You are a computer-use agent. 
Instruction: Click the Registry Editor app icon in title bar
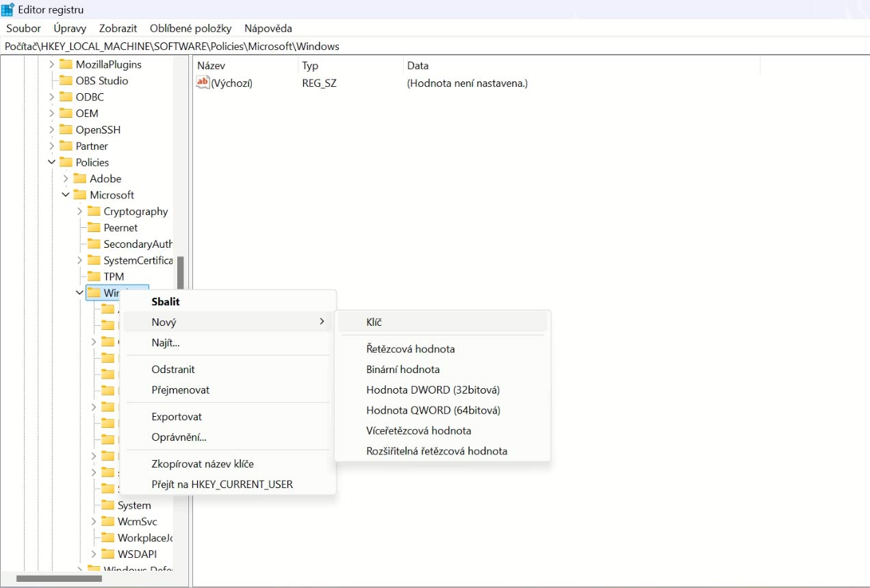tap(8, 10)
